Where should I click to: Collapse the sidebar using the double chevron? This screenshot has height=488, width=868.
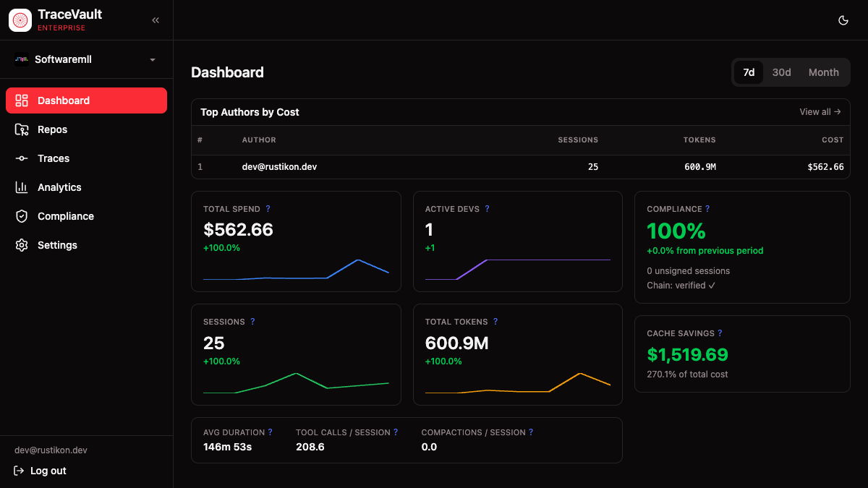click(x=155, y=20)
